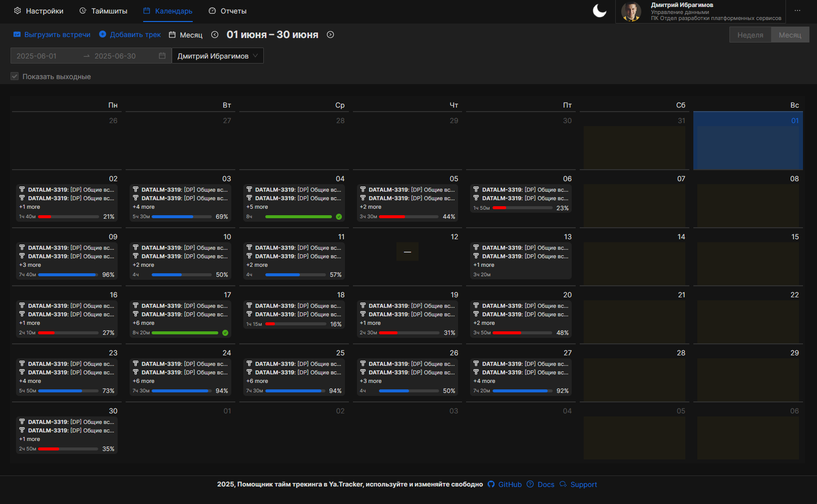This screenshot has width=817, height=504.
Task: Open user dropdown Дмитрий Ибрагимов
Action: 218,56
